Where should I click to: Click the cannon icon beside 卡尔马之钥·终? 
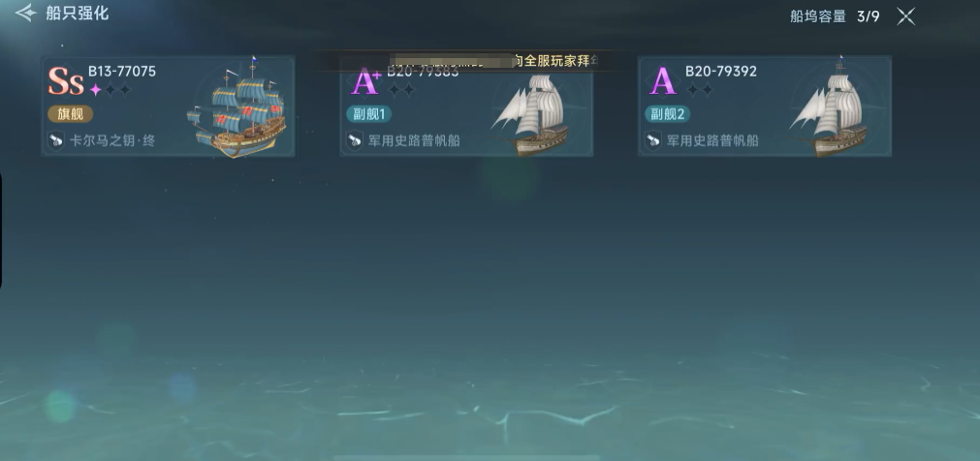(56, 139)
